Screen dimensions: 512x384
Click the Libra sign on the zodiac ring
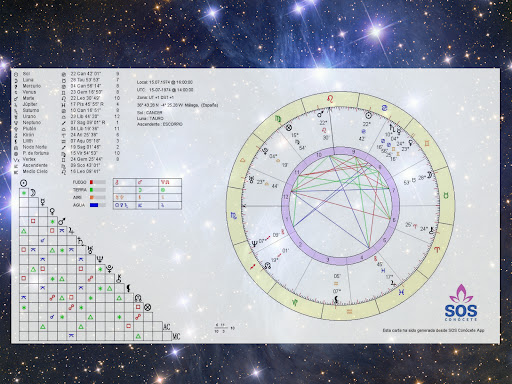tap(243, 161)
